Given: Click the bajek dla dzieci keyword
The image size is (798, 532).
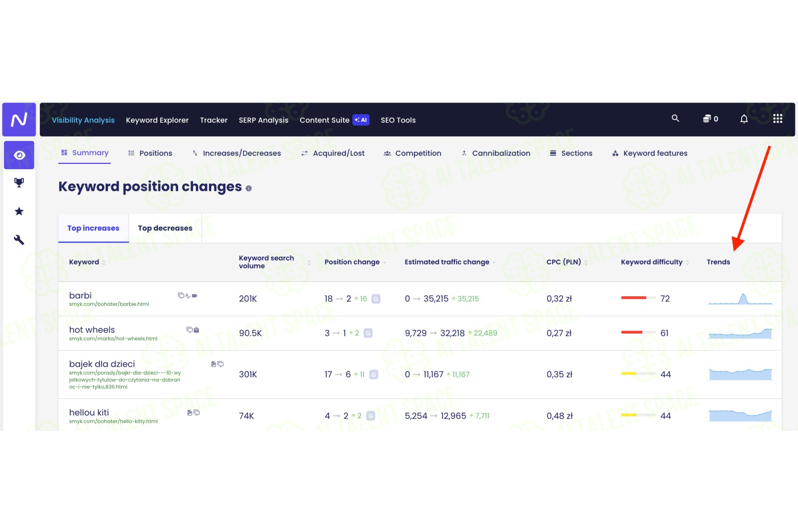Looking at the screenshot, I should coord(102,364).
